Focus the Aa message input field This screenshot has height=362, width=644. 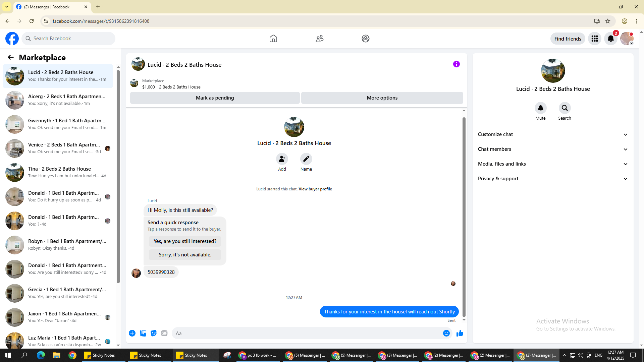tap(308, 333)
